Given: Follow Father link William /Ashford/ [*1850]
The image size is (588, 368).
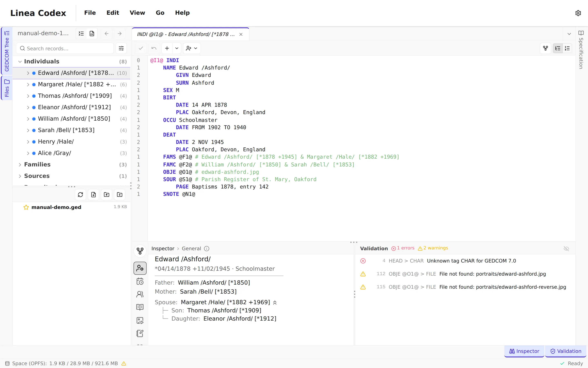Looking at the screenshot, I should pos(214,283).
